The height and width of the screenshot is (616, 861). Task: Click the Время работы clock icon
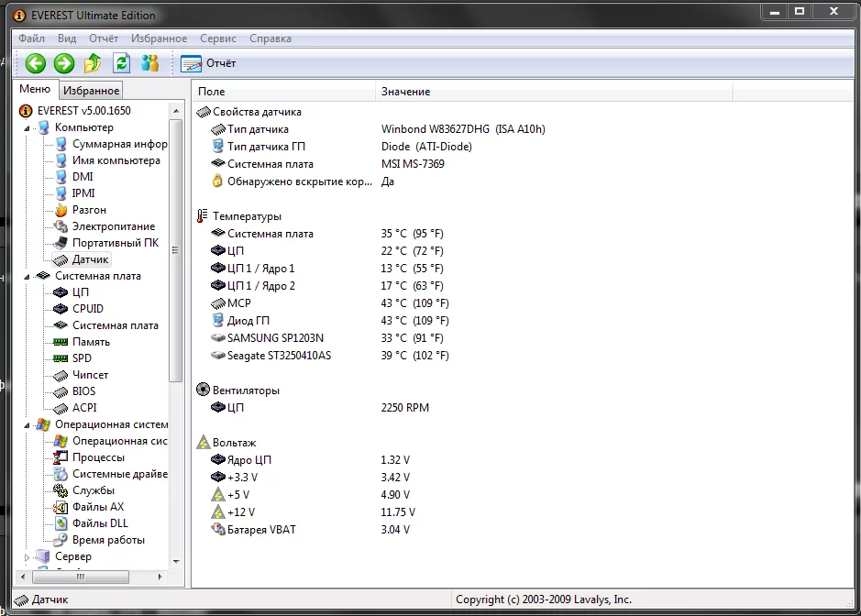tap(61, 540)
